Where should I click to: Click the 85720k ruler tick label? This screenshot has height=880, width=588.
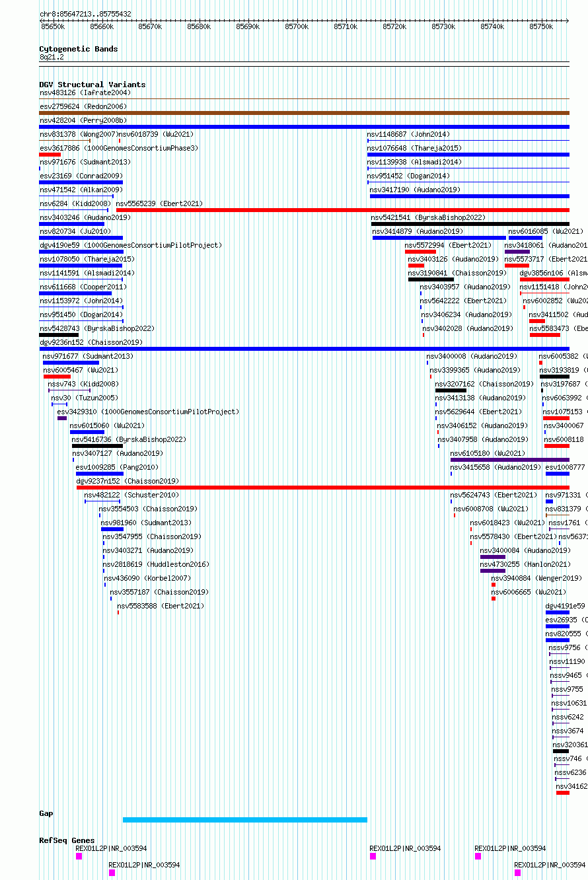coord(394,26)
